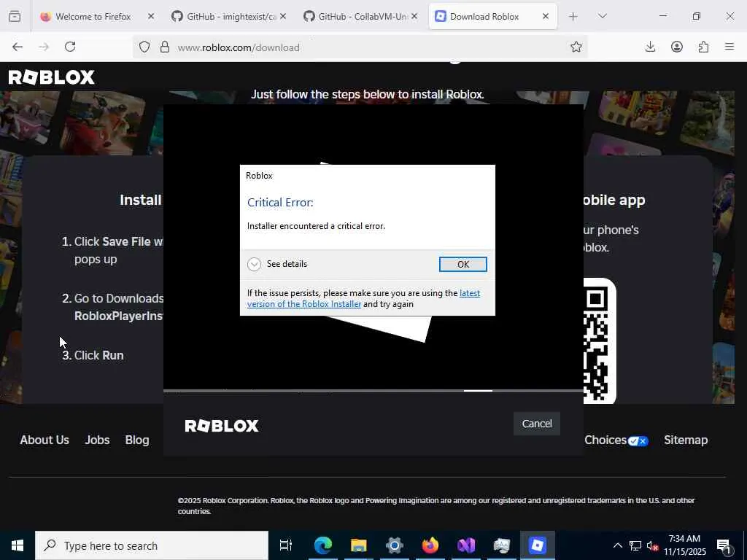Open the gray app icon after Visual Studio
The width and height of the screenshot is (747, 560).
pyautogui.click(x=502, y=545)
